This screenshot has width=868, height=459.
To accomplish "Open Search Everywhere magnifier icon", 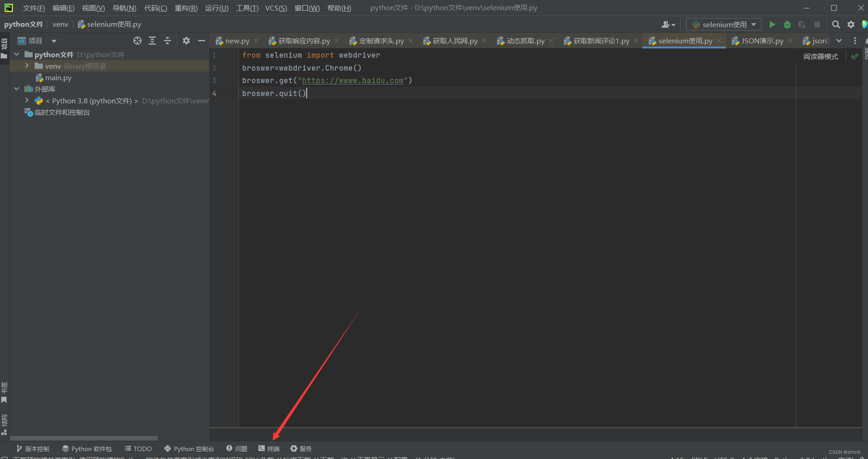I will [x=836, y=24].
